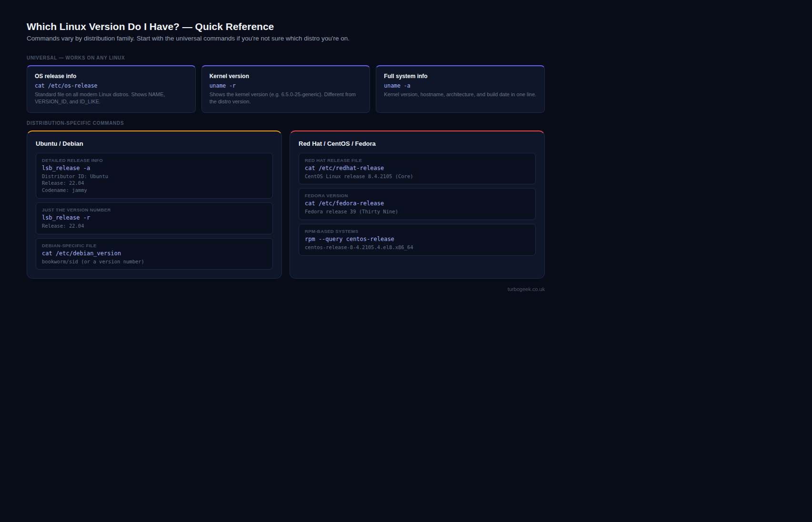Screen dimensions: 812x522
Task: Select the 'uname -r' kernel version command
Action: [x=222, y=86]
